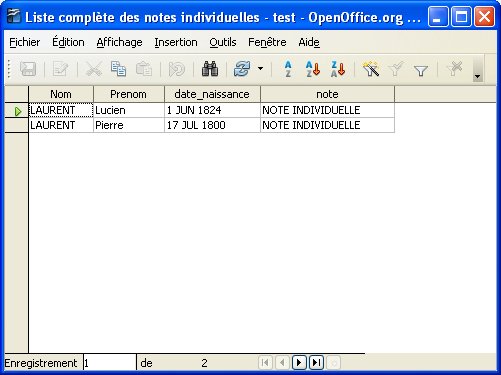
Task: Click the Enregistrement record number field
Action: click(109, 363)
